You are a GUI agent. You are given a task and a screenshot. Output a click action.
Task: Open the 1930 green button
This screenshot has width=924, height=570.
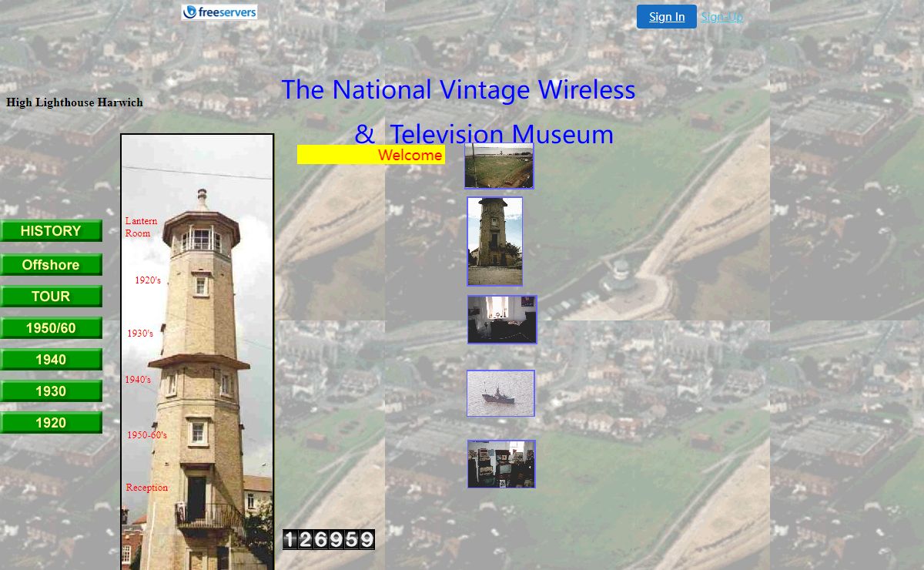tap(51, 391)
